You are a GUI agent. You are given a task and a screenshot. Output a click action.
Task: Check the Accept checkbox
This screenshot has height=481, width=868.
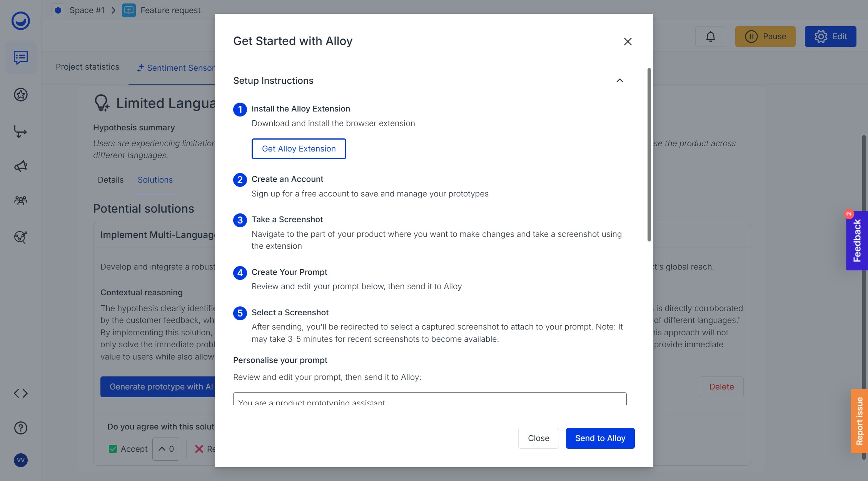click(113, 449)
